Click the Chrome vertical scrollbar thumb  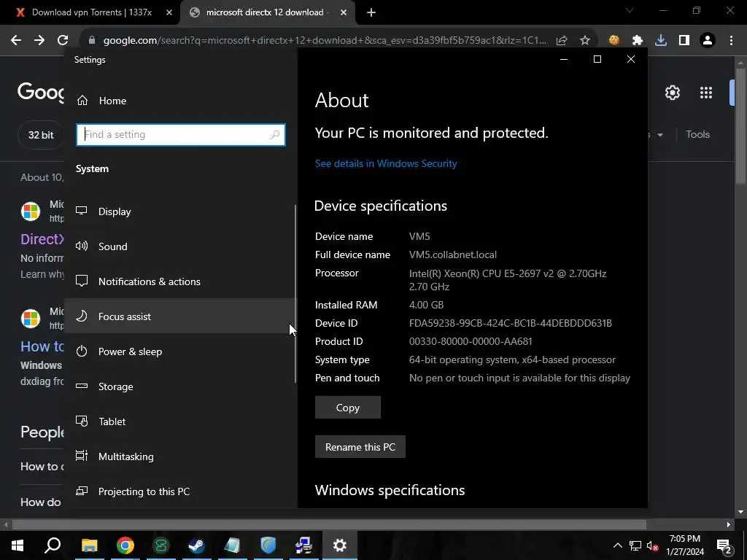pos(740,126)
